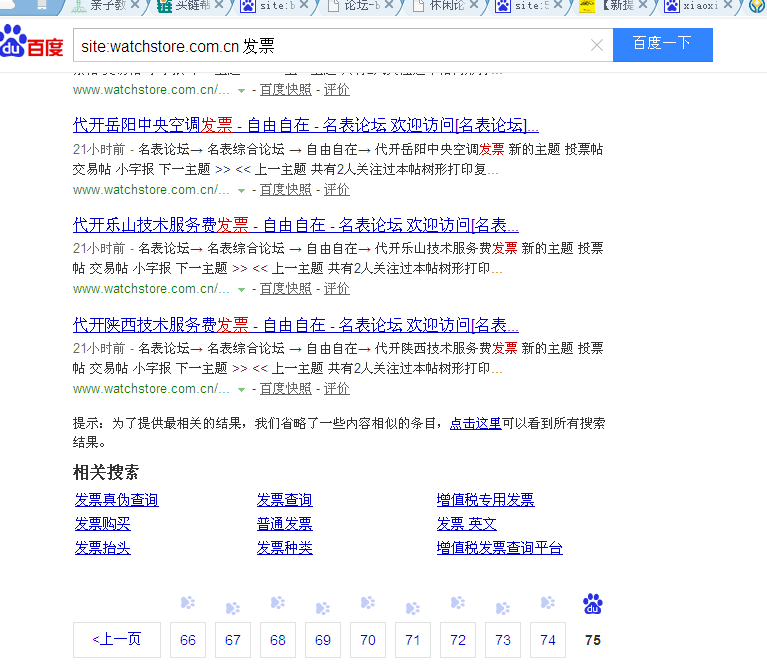The image size is (767, 670).
Task: Close the 亲子教 browser tab
Action: [x=135, y=5]
